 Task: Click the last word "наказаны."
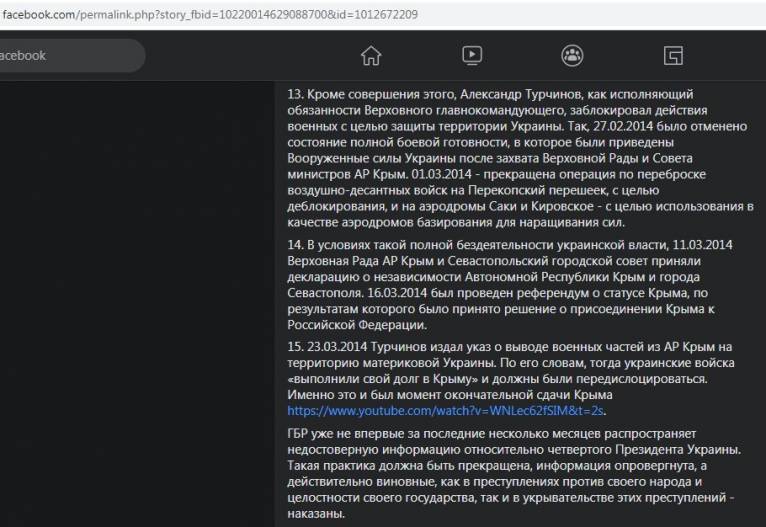[316, 514]
